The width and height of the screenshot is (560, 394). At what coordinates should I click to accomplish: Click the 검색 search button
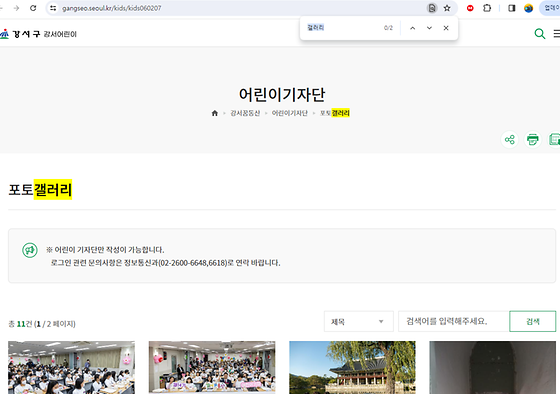(x=532, y=321)
